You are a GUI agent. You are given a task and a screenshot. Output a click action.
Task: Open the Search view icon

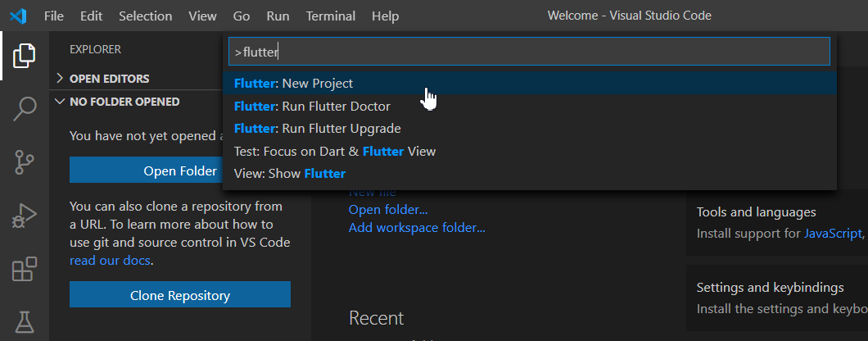click(x=25, y=109)
